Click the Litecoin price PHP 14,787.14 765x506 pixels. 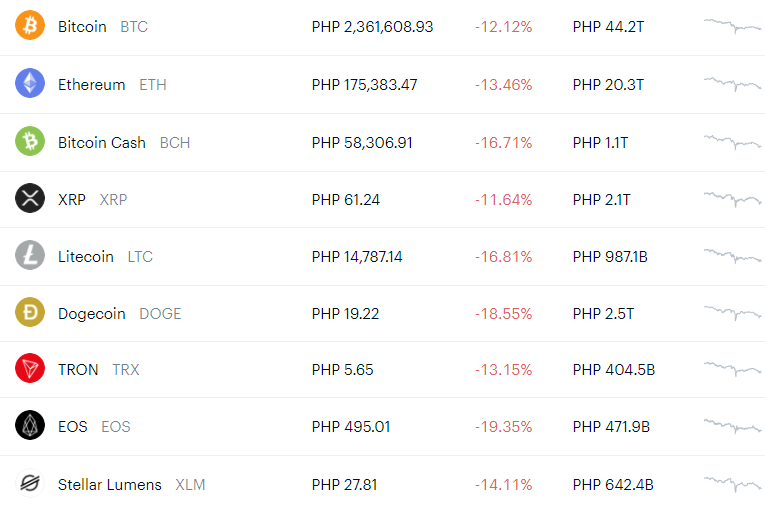point(357,257)
